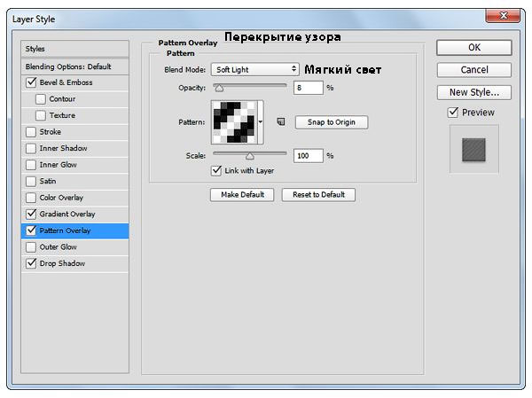The width and height of the screenshot is (532, 398).
Task: Click the style preview thumbnail
Action: point(473,150)
